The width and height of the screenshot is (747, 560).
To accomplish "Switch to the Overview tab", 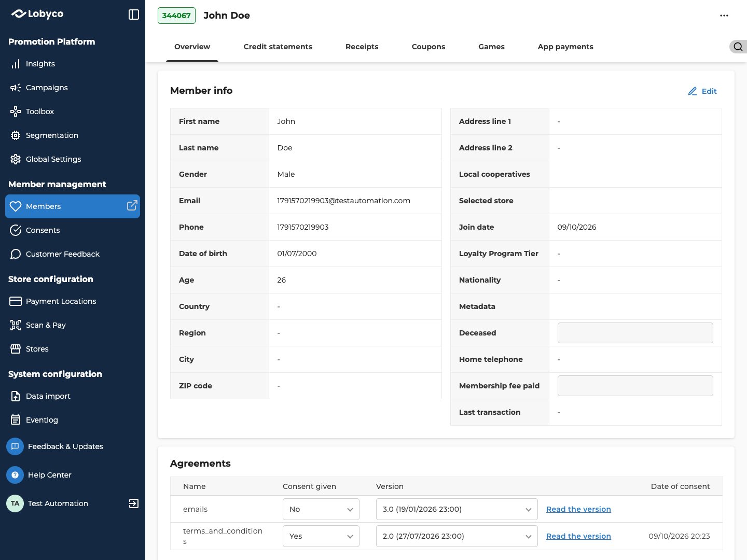I will click(192, 47).
